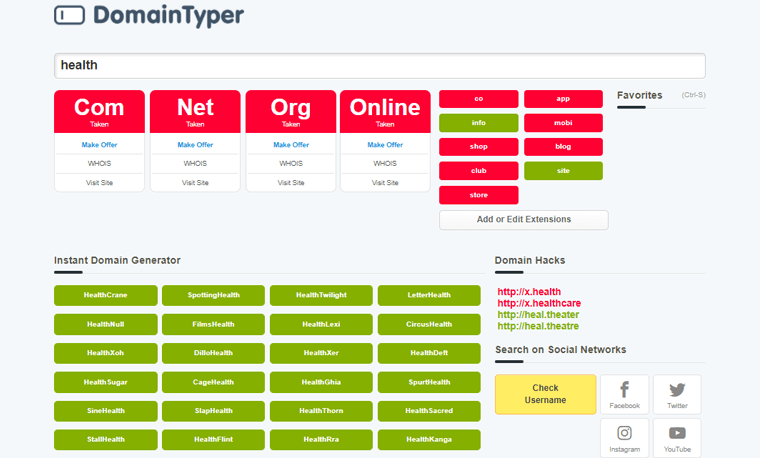The image size is (760, 458).
Task: Open Instagram username search
Action: (624, 438)
